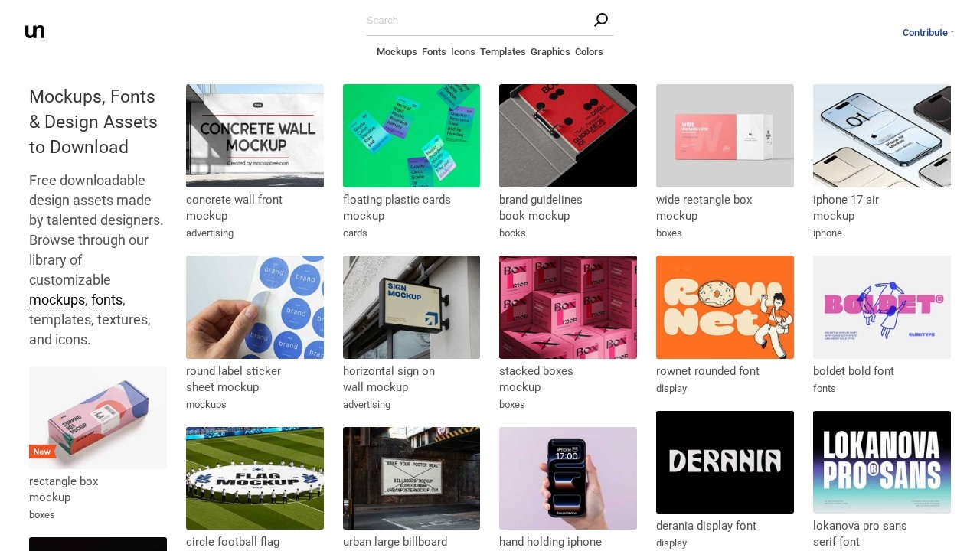Open the Icons navigation link
Screen dimensions: 980x551
pyautogui.click(x=462, y=52)
